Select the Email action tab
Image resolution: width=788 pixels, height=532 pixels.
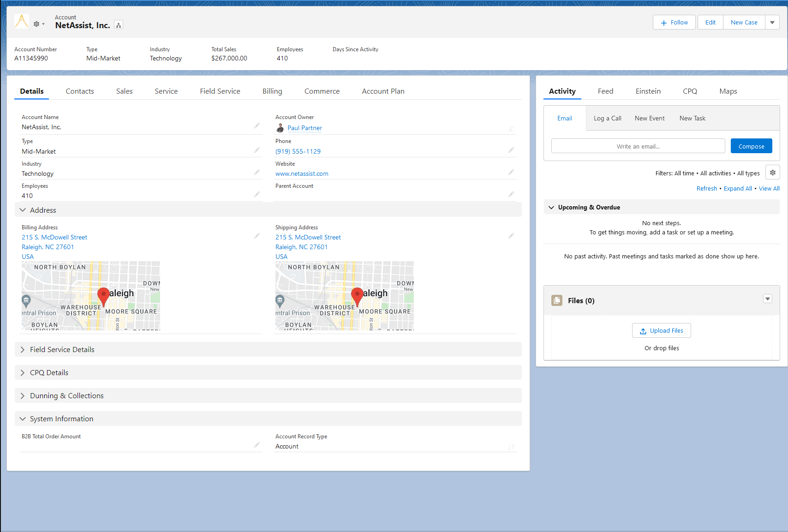[565, 118]
